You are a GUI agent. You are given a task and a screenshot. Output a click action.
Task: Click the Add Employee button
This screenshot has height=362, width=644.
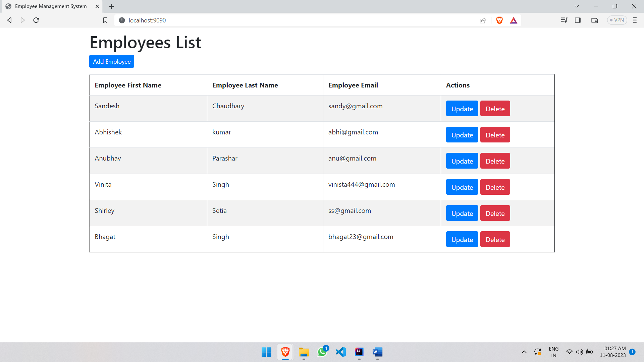tap(111, 61)
